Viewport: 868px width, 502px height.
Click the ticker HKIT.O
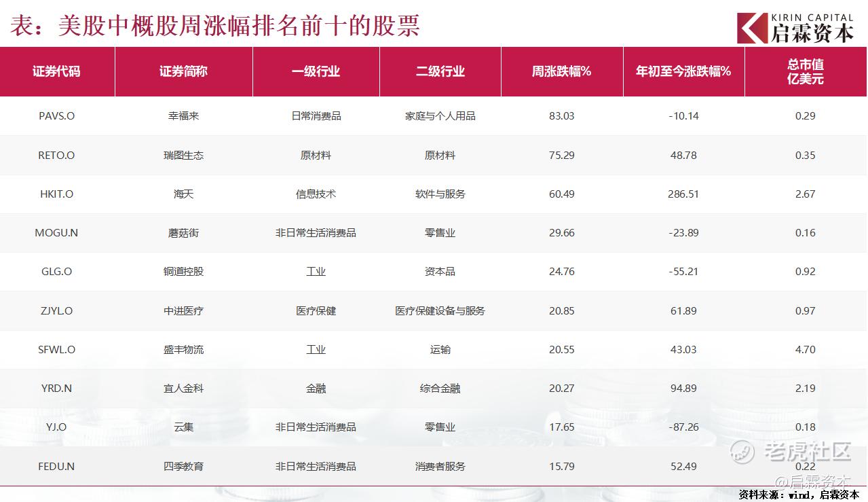[56, 194]
